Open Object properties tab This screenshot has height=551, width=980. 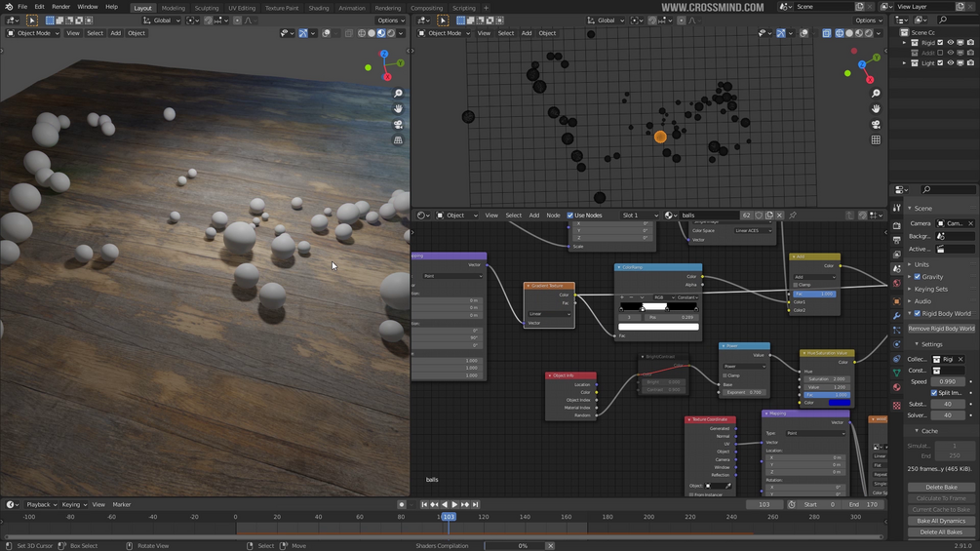tap(897, 301)
